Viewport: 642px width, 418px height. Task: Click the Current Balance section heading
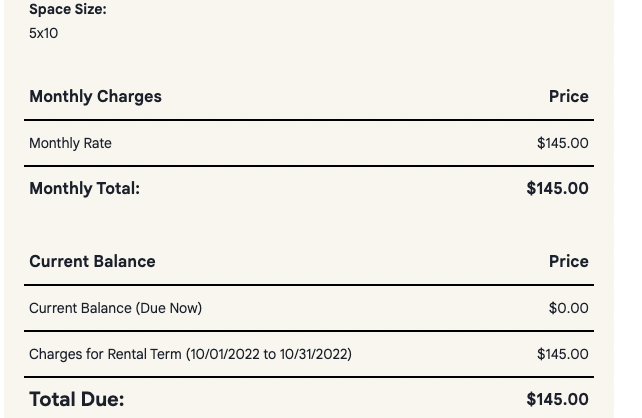click(x=92, y=262)
